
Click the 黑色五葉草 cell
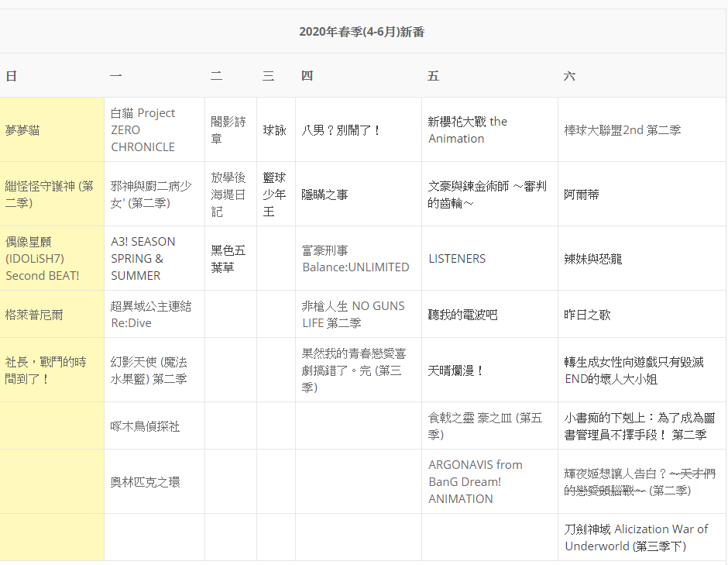tap(228, 258)
